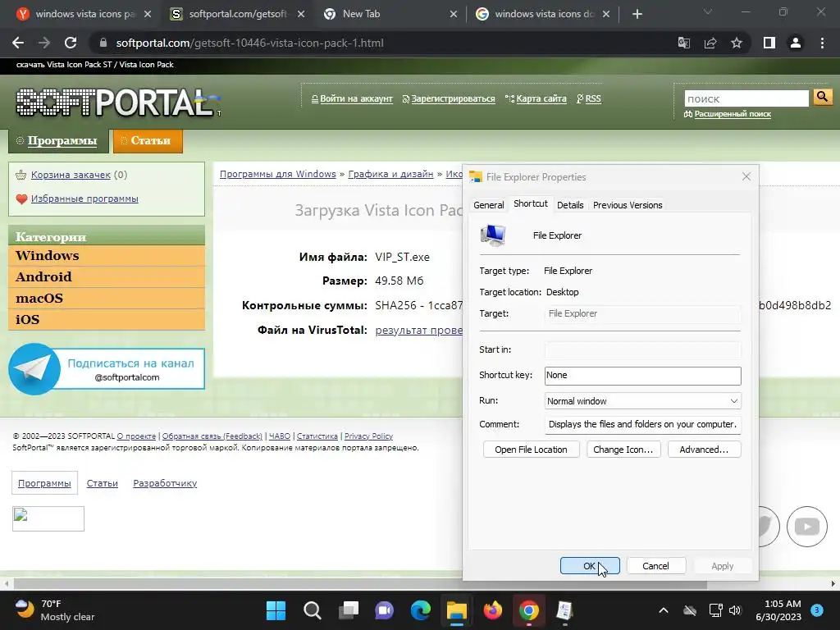Image resolution: width=840 pixels, height=630 pixels.
Task: Open Firefox from taskbar
Action: (x=493, y=610)
